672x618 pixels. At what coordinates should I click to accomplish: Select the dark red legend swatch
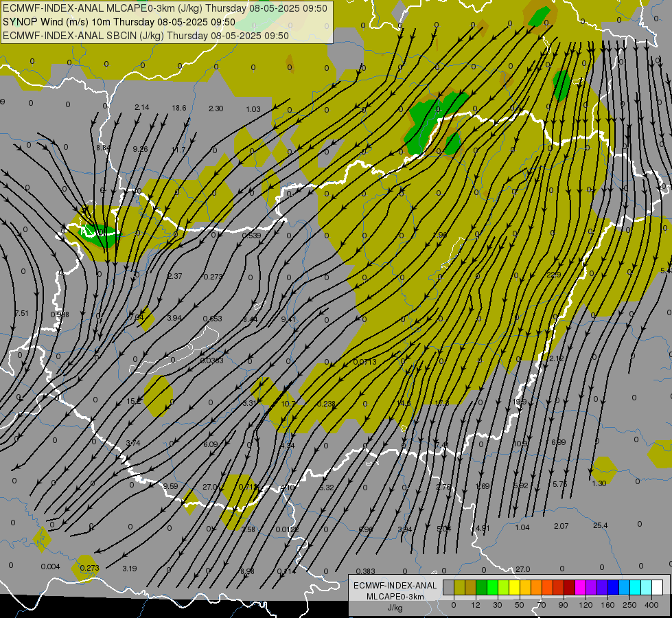(569, 588)
